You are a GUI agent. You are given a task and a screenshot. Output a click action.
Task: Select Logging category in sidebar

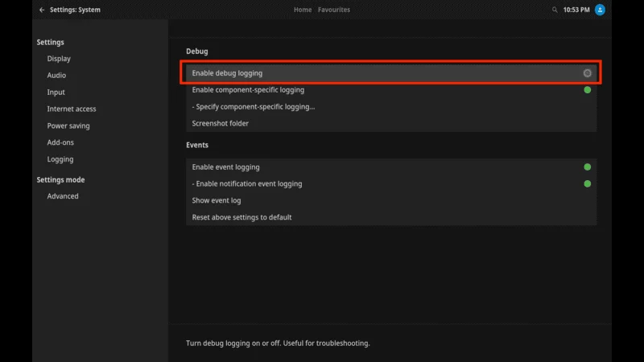[60, 159]
